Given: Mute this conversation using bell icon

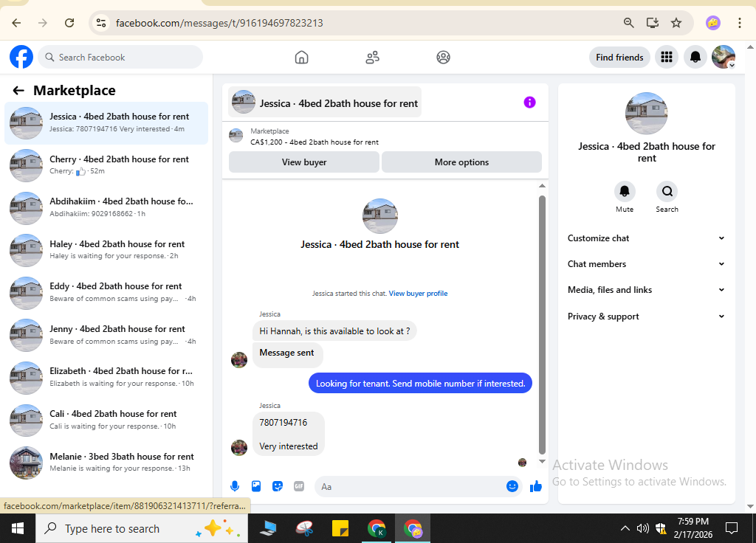Looking at the screenshot, I should click(x=625, y=191).
